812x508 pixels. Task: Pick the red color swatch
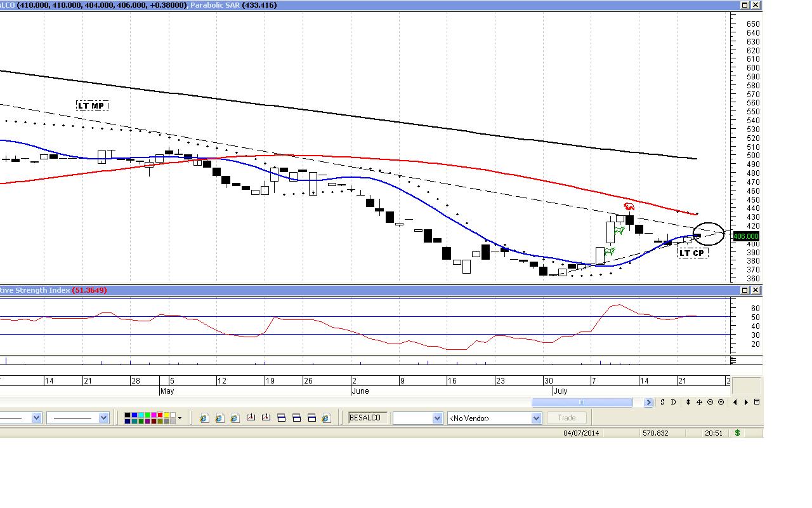pyautogui.click(x=160, y=415)
